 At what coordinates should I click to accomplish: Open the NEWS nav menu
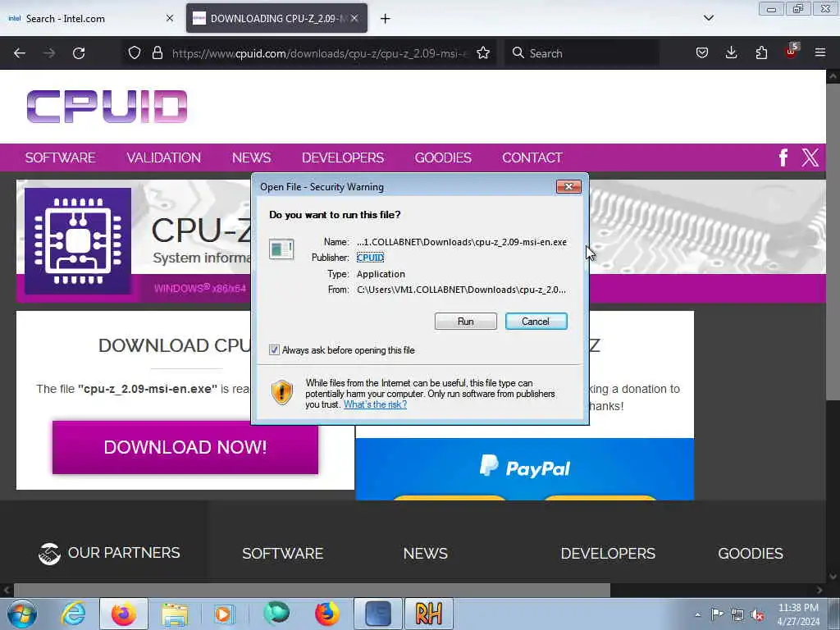pos(251,157)
